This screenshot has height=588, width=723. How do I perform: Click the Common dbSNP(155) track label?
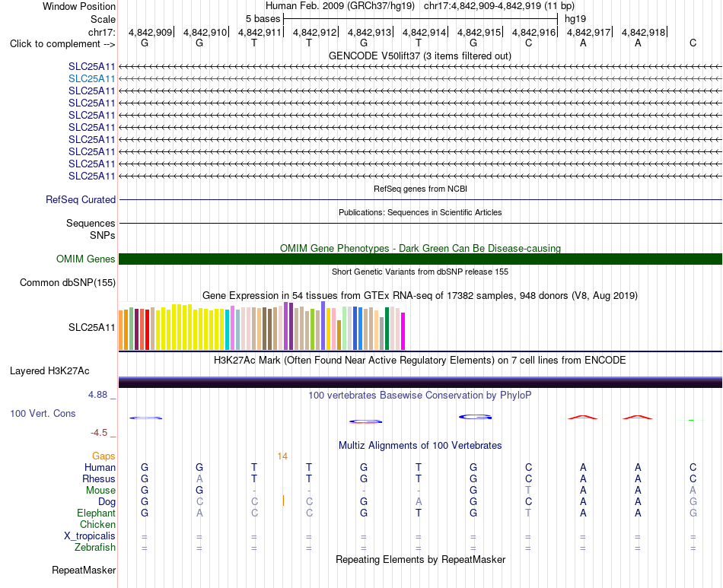coord(67,282)
